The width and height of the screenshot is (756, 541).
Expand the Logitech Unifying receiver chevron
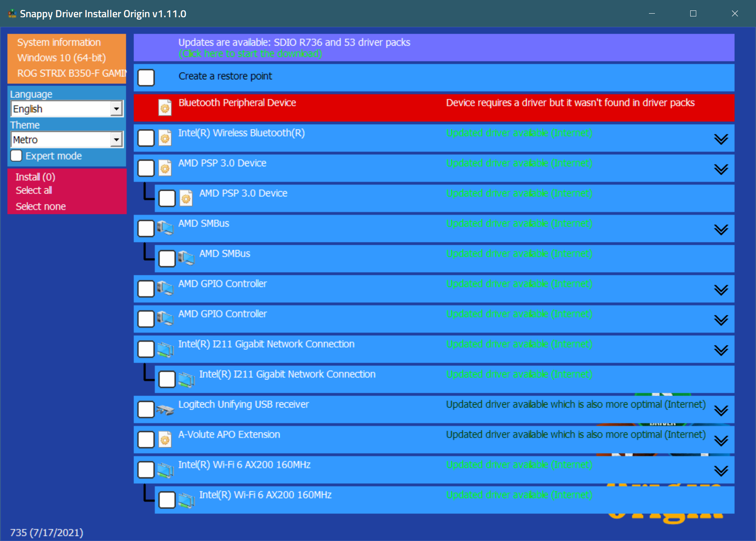(721, 410)
